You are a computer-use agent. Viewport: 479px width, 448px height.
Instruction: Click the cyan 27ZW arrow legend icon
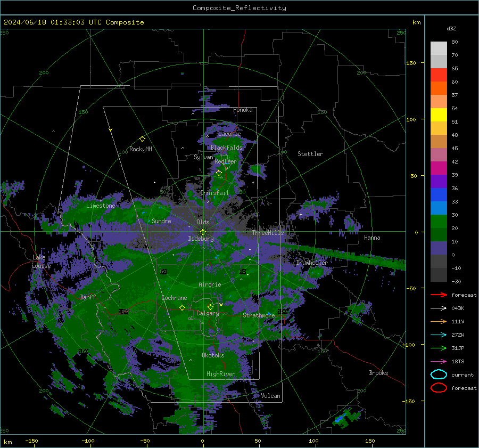(x=439, y=335)
